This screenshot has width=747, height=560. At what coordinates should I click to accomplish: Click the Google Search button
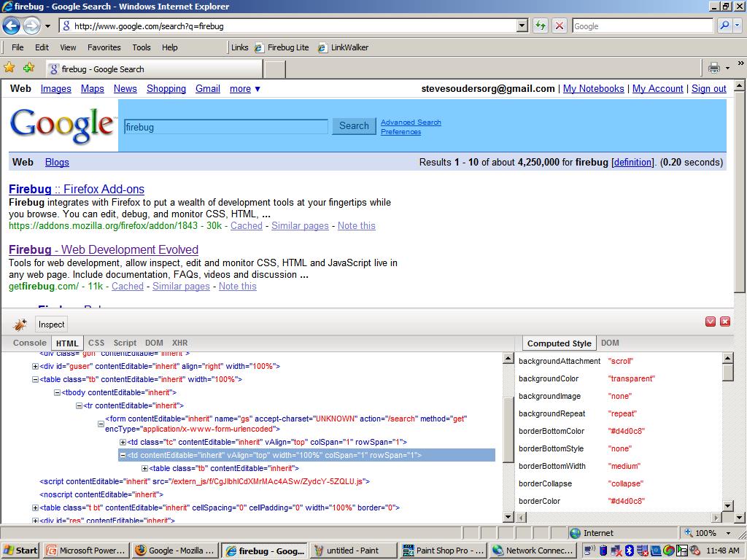(x=354, y=126)
